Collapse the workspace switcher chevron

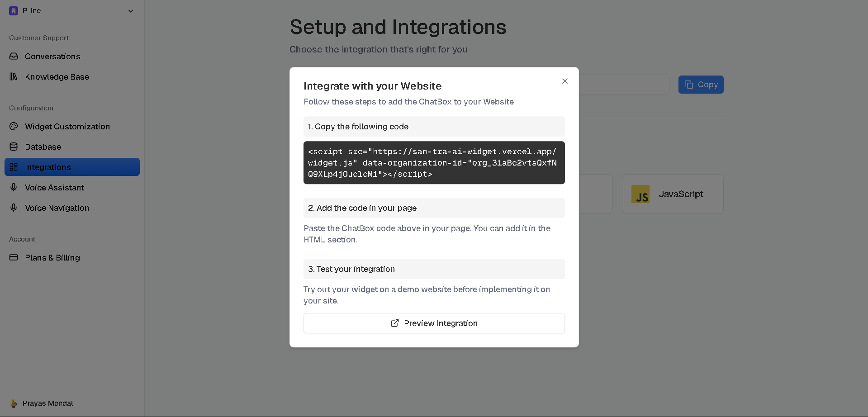tap(130, 11)
